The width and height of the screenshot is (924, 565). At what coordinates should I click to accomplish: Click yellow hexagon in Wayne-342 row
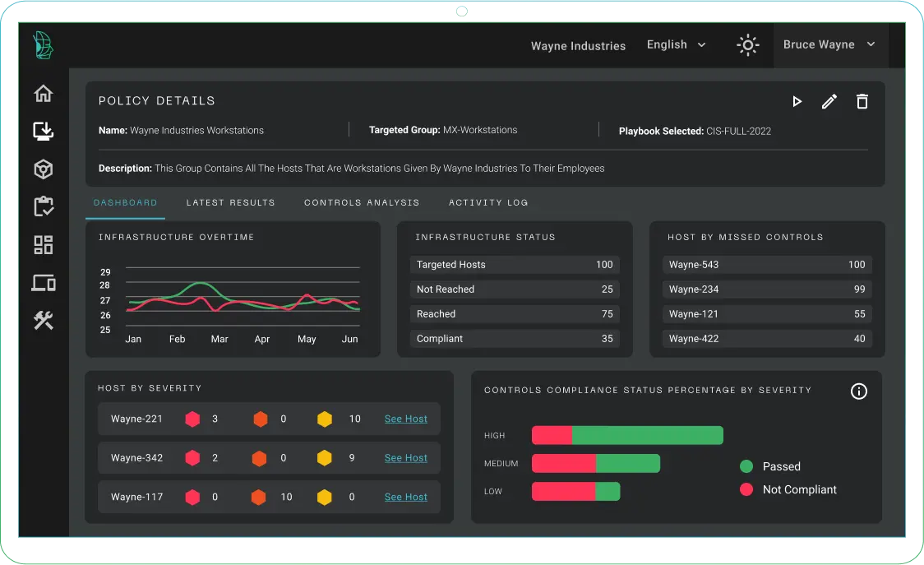[x=324, y=457]
